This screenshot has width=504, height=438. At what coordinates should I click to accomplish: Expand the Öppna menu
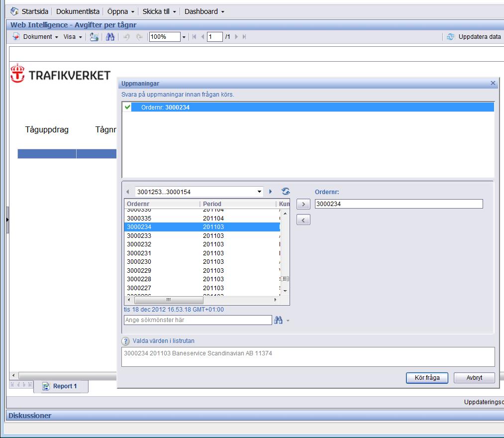point(120,11)
